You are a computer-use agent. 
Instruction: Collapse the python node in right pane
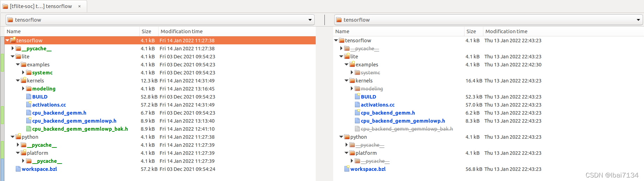click(341, 137)
